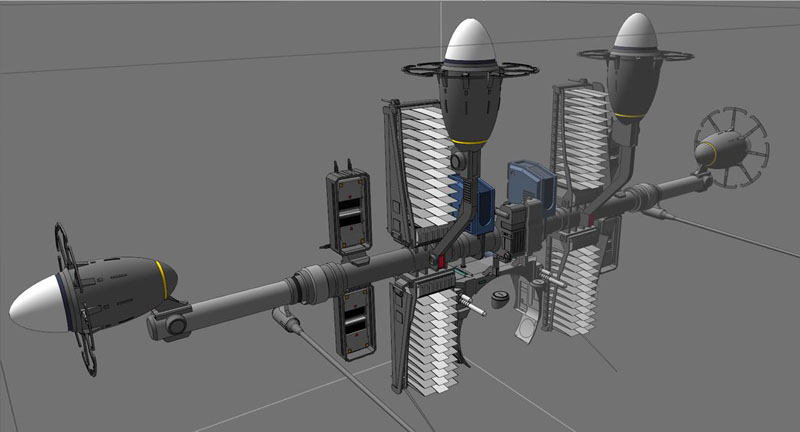Click the upper-right white fin stack
The image size is (800, 432).
pyautogui.click(x=582, y=135)
